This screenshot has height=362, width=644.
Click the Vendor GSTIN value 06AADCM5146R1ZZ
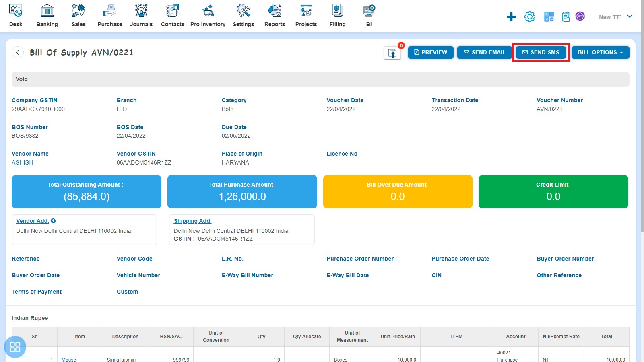[144, 162]
